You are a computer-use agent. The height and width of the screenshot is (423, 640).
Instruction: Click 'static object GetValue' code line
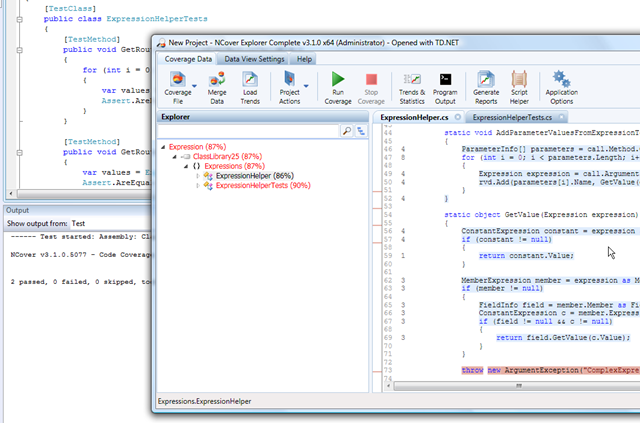tap(541, 215)
